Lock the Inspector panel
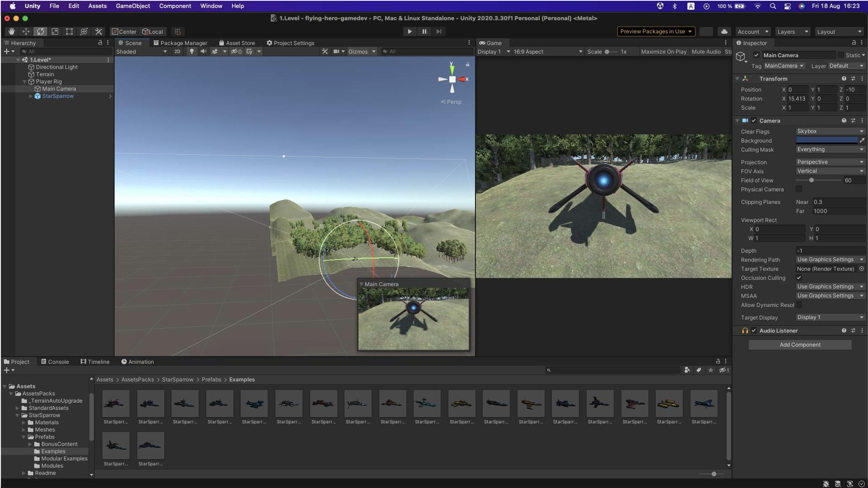This screenshot has height=488, width=868. tap(854, 42)
